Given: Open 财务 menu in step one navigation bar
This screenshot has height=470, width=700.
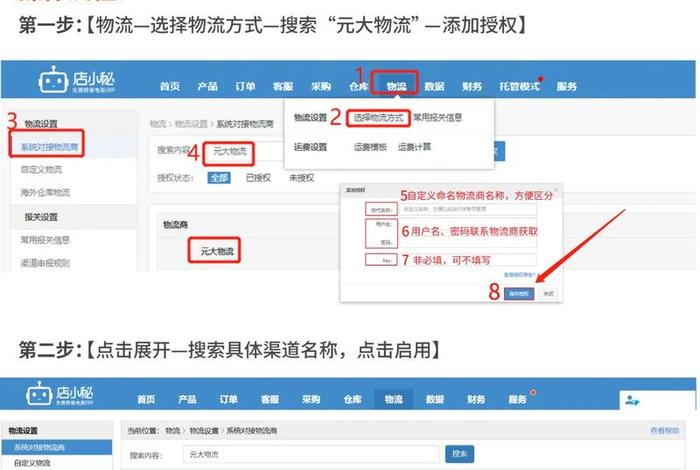Looking at the screenshot, I should click(x=472, y=87).
